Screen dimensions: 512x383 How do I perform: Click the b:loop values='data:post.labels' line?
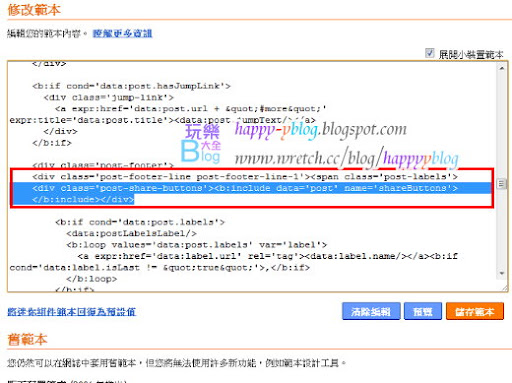coord(197,245)
